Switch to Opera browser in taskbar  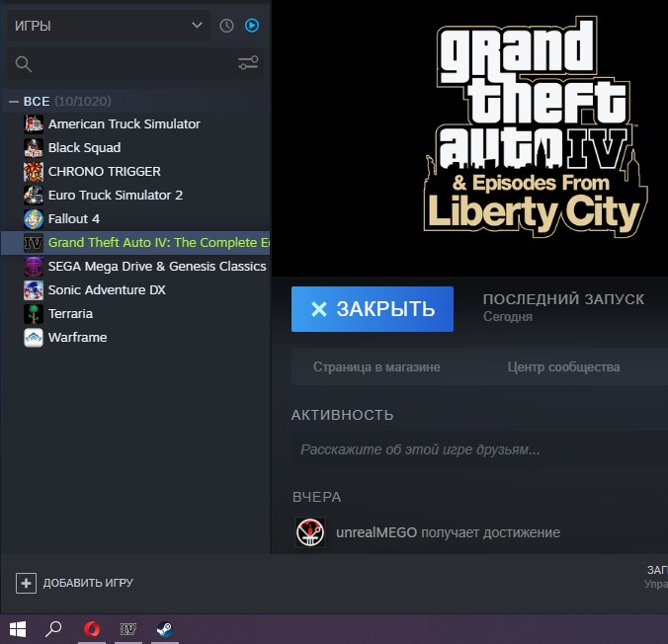(92, 629)
